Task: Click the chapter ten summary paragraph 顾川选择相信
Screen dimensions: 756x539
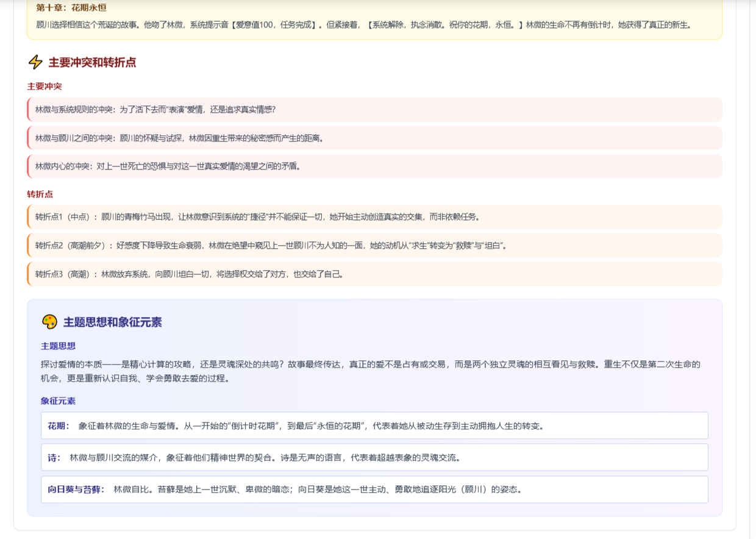Action: pos(364,25)
